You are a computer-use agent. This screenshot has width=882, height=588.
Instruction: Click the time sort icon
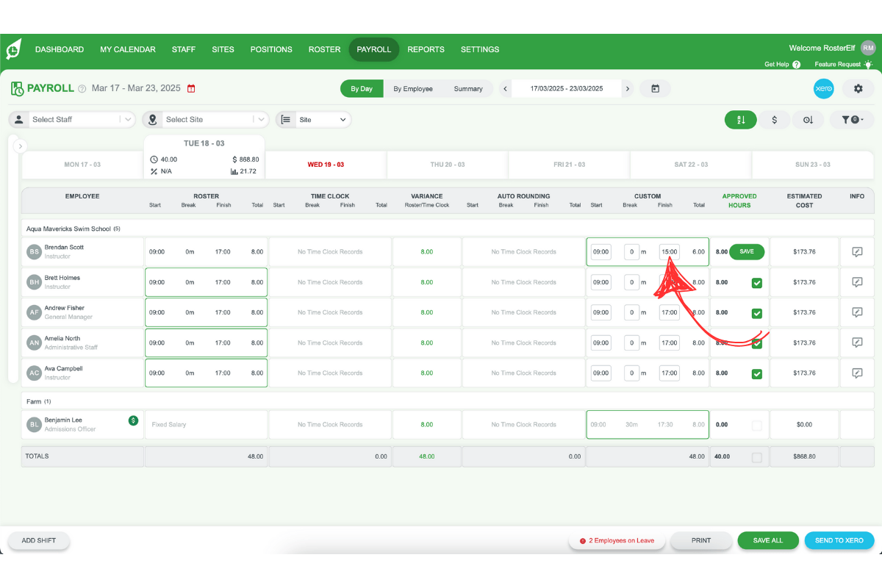point(809,119)
